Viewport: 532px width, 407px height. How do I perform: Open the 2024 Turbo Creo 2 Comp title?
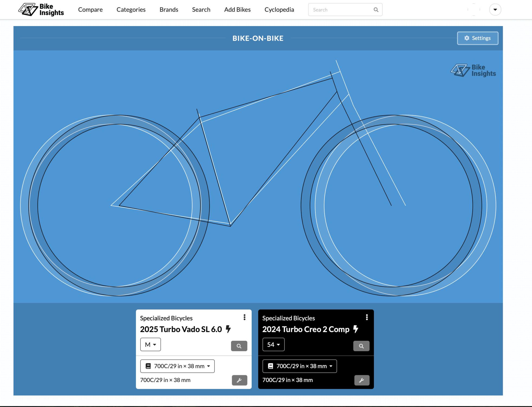point(306,329)
